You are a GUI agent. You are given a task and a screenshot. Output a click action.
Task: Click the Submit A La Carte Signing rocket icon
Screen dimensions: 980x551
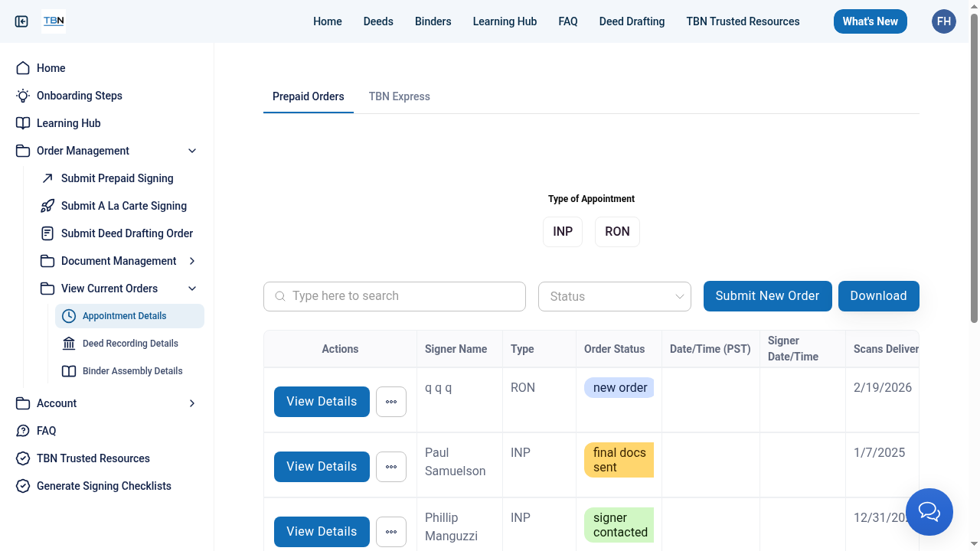[x=47, y=205]
